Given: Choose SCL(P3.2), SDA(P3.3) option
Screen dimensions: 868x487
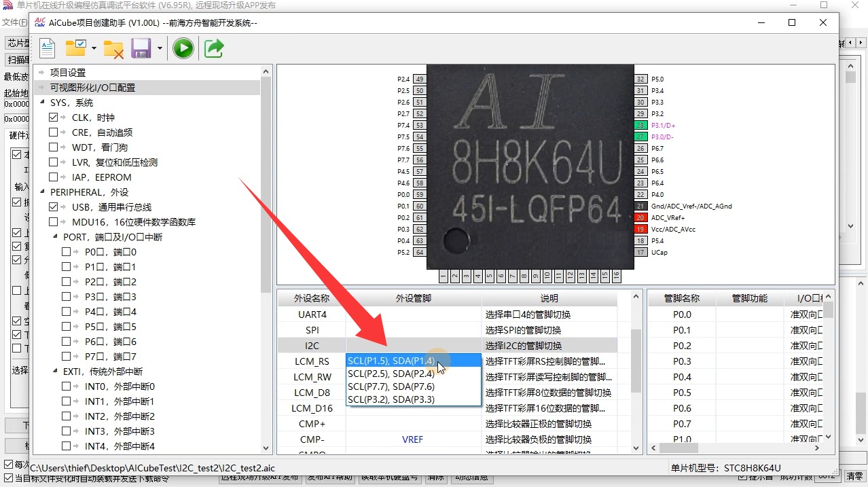Looking at the screenshot, I should pos(414,399).
